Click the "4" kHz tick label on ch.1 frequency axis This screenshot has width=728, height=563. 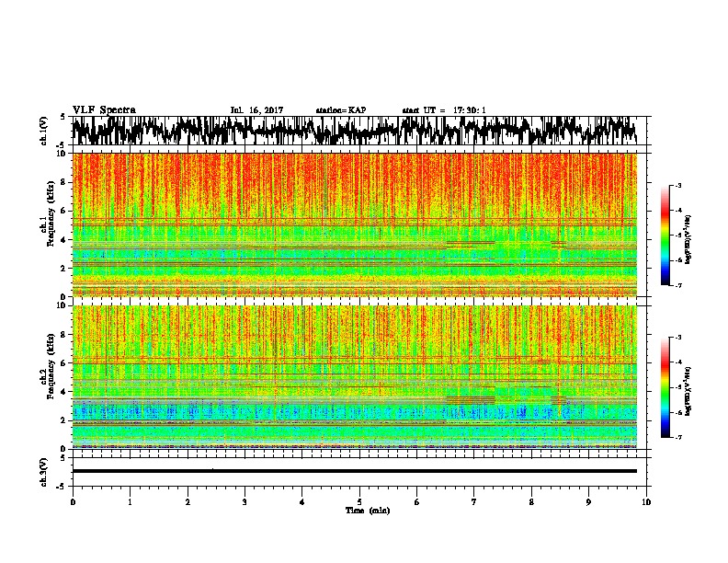click(x=64, y=240)
